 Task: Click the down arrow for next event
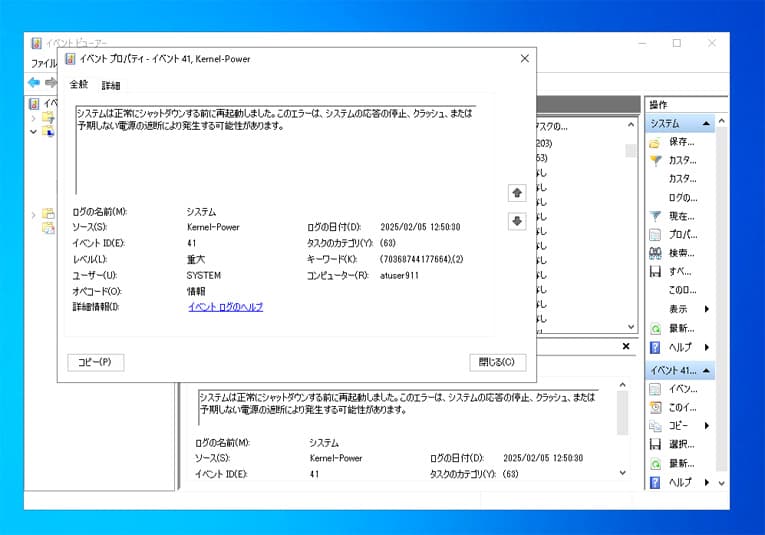click(x=517, y=222)
